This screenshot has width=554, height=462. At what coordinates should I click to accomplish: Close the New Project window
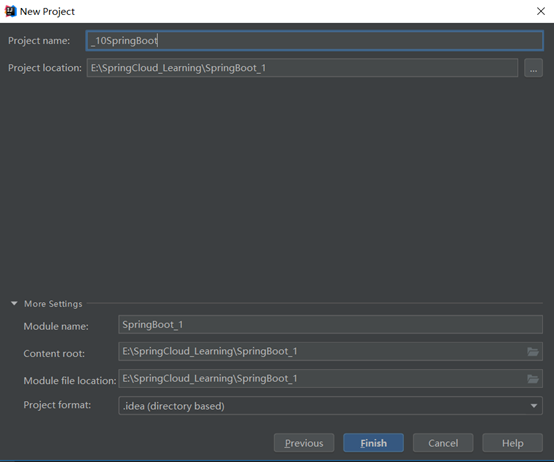point(541,11)
